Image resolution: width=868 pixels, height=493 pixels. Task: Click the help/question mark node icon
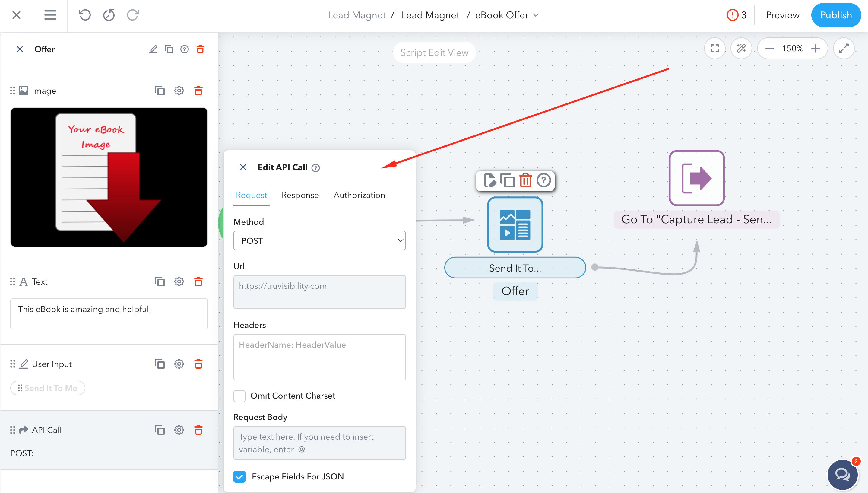pos(544,180)
